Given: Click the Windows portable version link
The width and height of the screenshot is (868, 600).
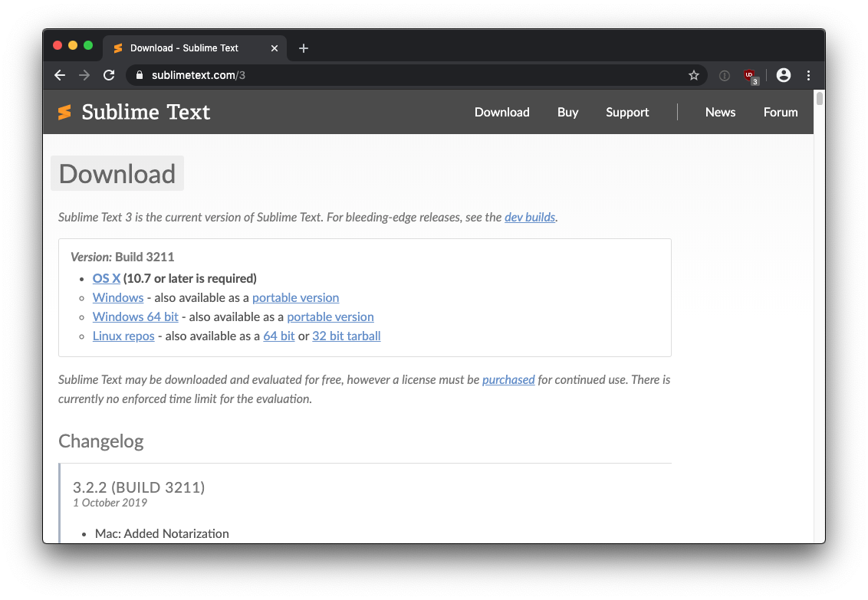Looking at the screenshot, I should (x=296, y=297).
